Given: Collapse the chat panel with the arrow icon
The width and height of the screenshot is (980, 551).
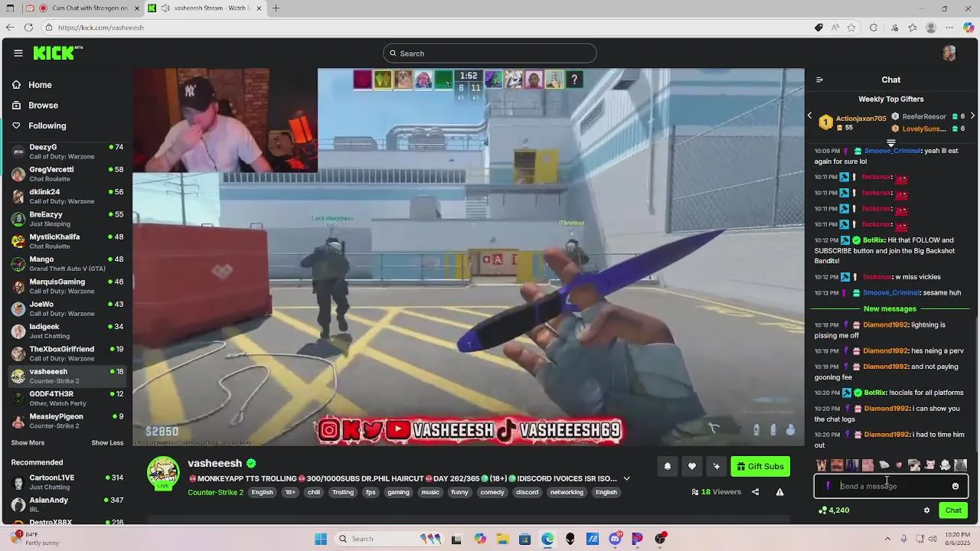Looking at the screenshot, I should [x=819, y=80].
